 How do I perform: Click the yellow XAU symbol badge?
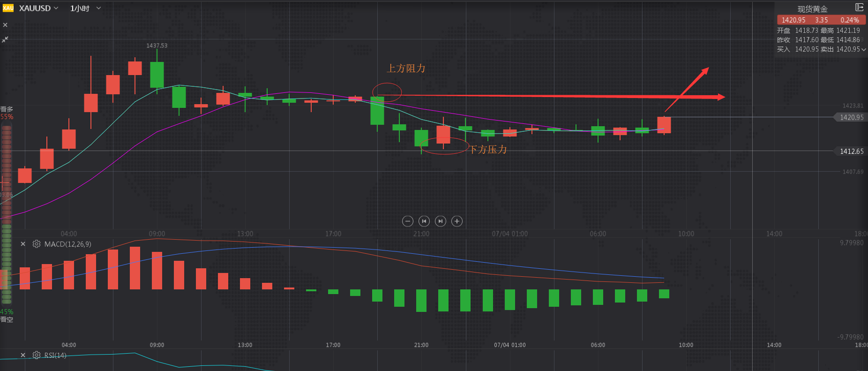(8, 8)
